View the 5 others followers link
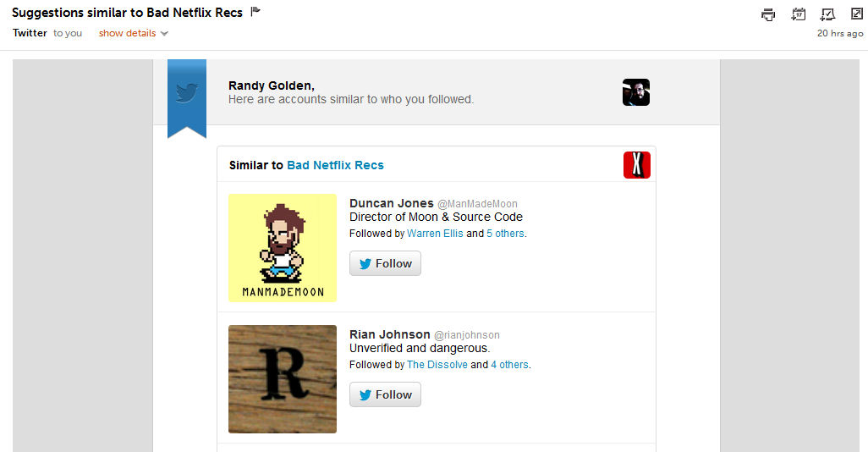 pos(505,234)
